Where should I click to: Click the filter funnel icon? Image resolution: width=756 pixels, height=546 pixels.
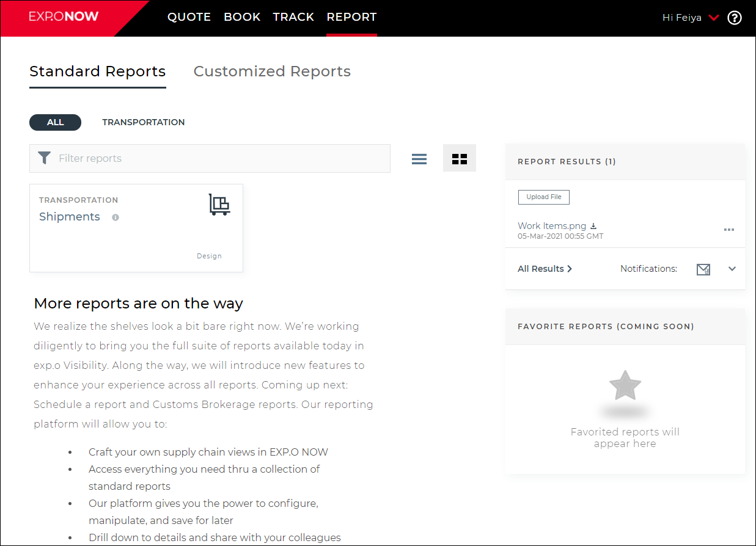(44, 158)
